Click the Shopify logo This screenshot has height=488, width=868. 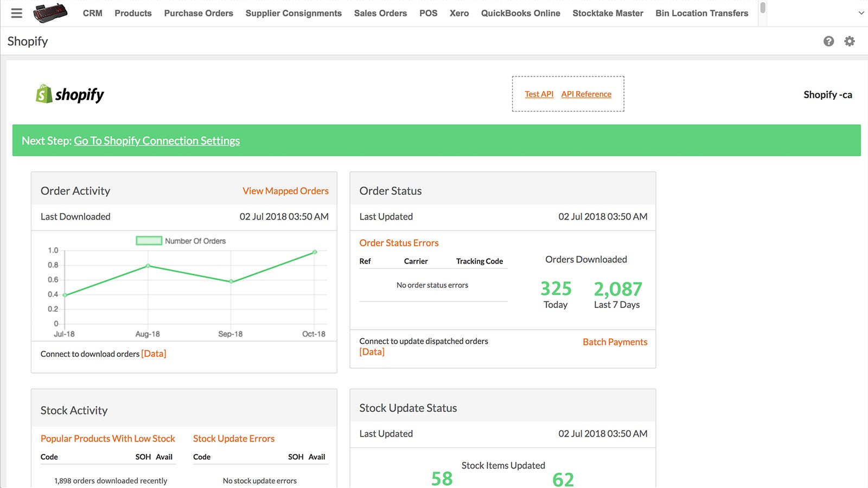pyautogui.click(x=70, y=94)
